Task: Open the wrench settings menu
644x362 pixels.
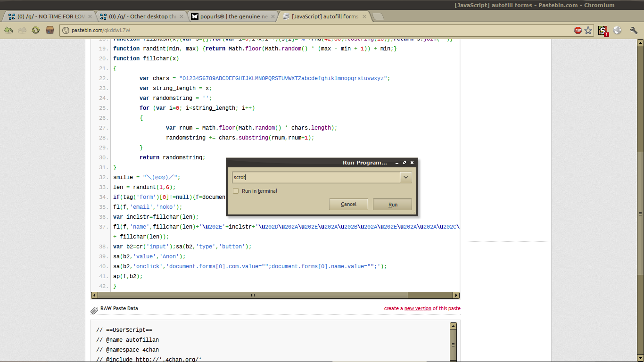Action: (x=633, y=30)
